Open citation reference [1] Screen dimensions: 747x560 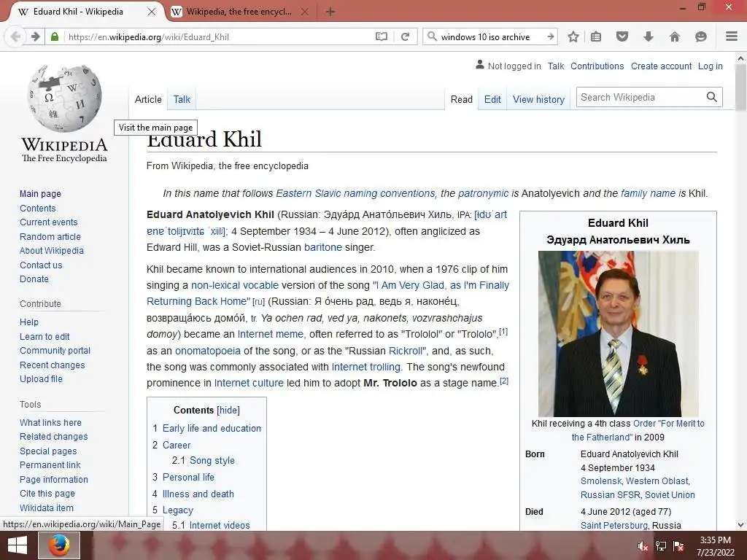503,332
